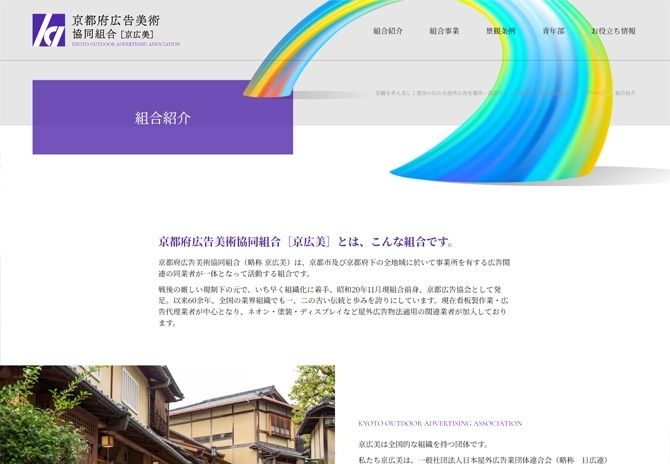Open the 青年部 menu item
Screen dimensions: 670x464
point(553,31)
